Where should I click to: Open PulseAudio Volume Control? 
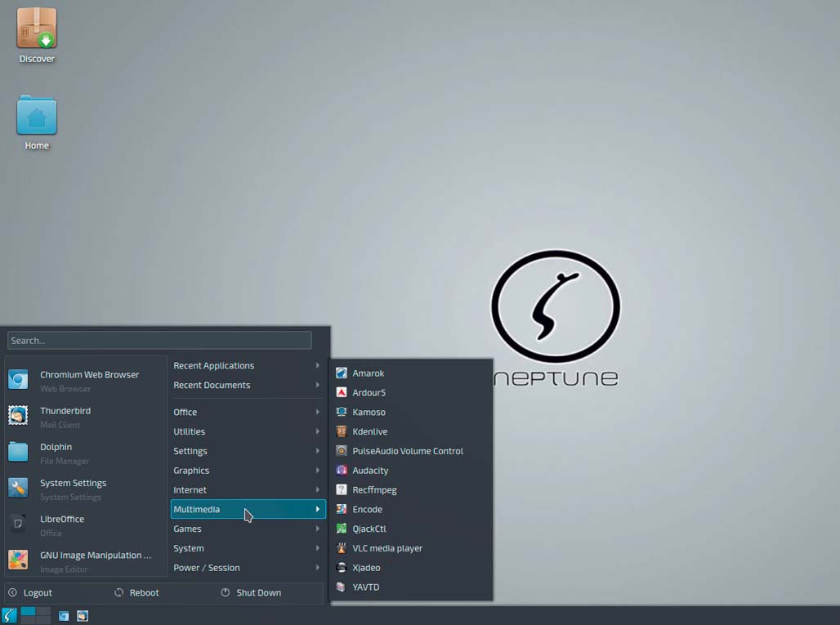click(x=411, y=451)
